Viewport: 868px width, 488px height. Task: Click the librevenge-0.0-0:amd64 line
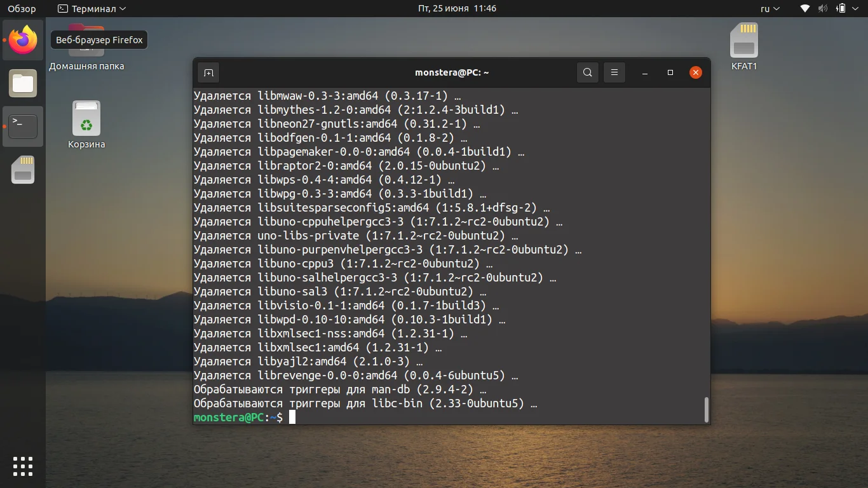click(356, 376)
